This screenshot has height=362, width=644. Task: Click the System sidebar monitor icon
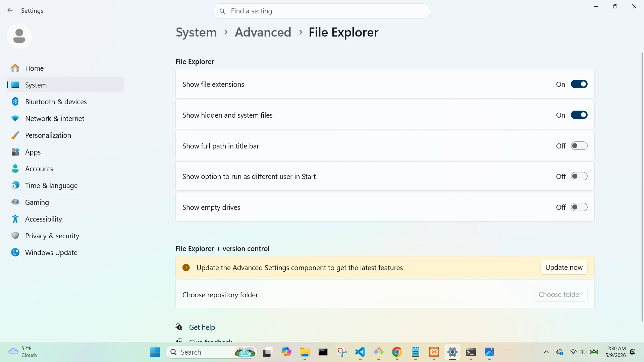pos(15,85)
